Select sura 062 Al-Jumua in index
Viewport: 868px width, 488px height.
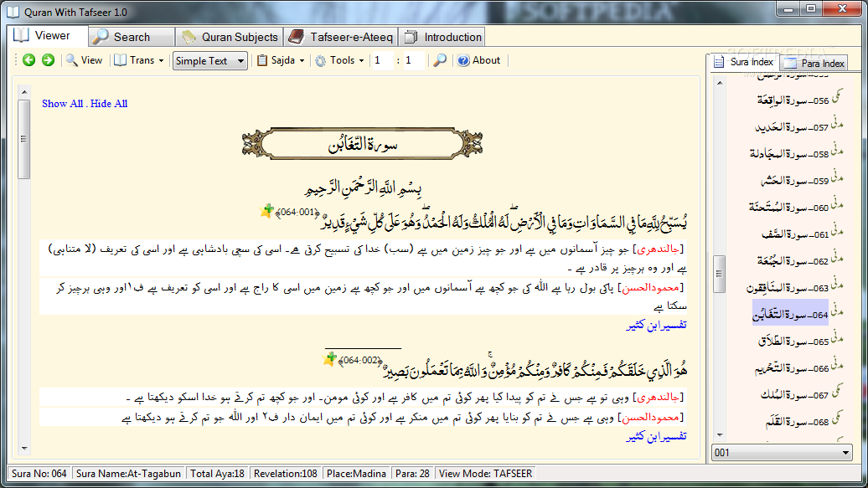793,261
